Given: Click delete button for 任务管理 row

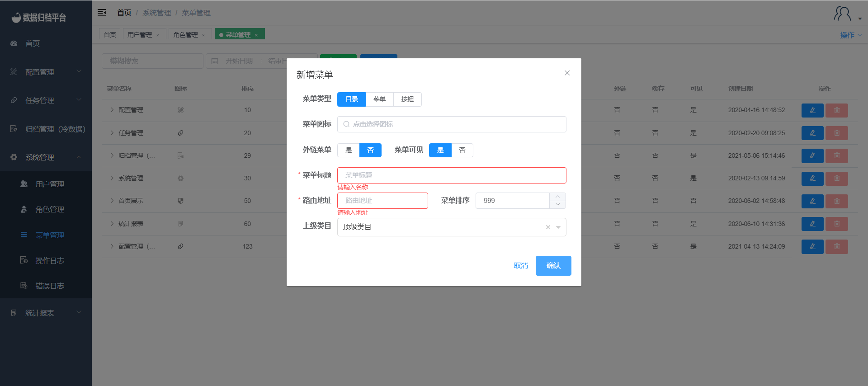Looking at the screenshot, I should click(x=837, y=133).
